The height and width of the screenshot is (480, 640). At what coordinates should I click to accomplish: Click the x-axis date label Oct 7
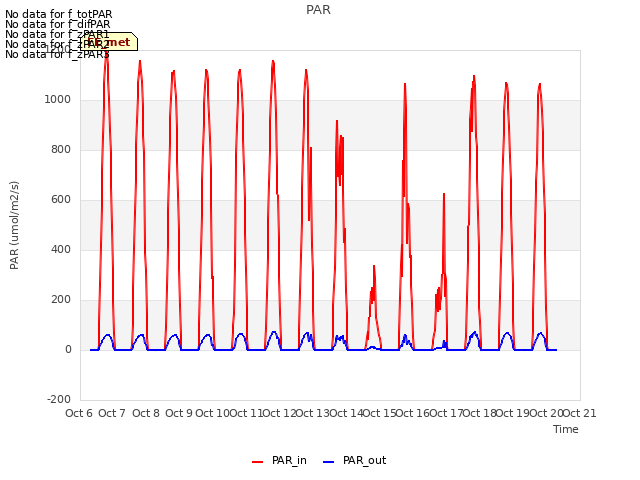(x=112, y=413)
